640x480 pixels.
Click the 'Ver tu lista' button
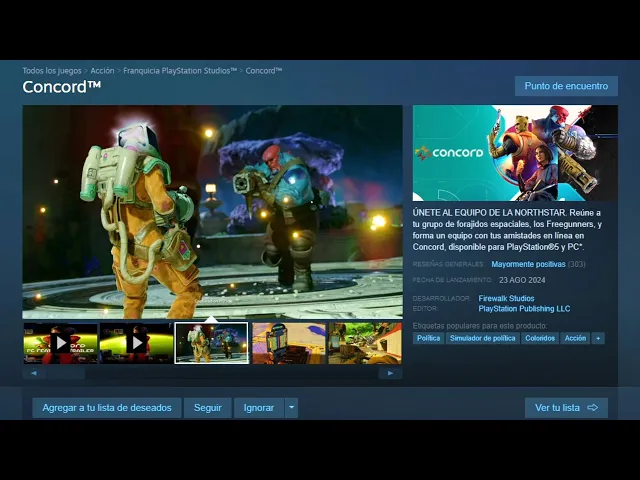[x=566, y=408]
